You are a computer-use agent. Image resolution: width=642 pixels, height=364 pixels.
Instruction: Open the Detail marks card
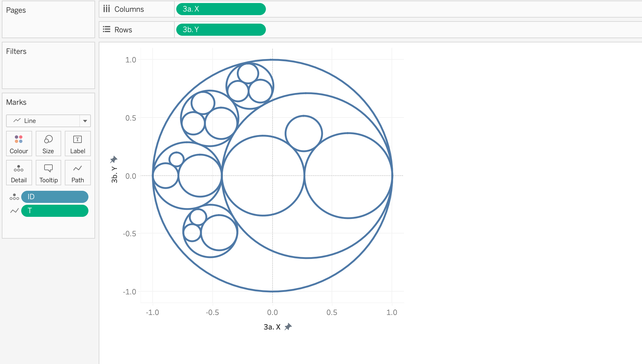tap(19, 173)
